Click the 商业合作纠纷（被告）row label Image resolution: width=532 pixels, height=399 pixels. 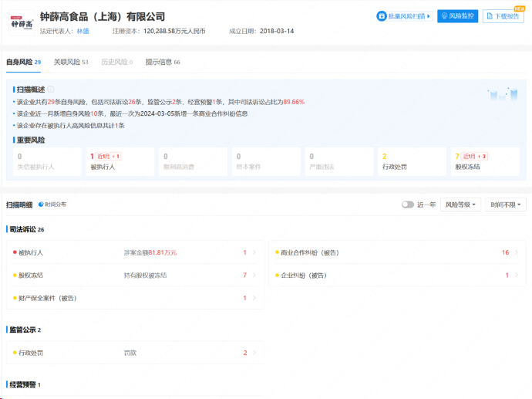point(310,252)
